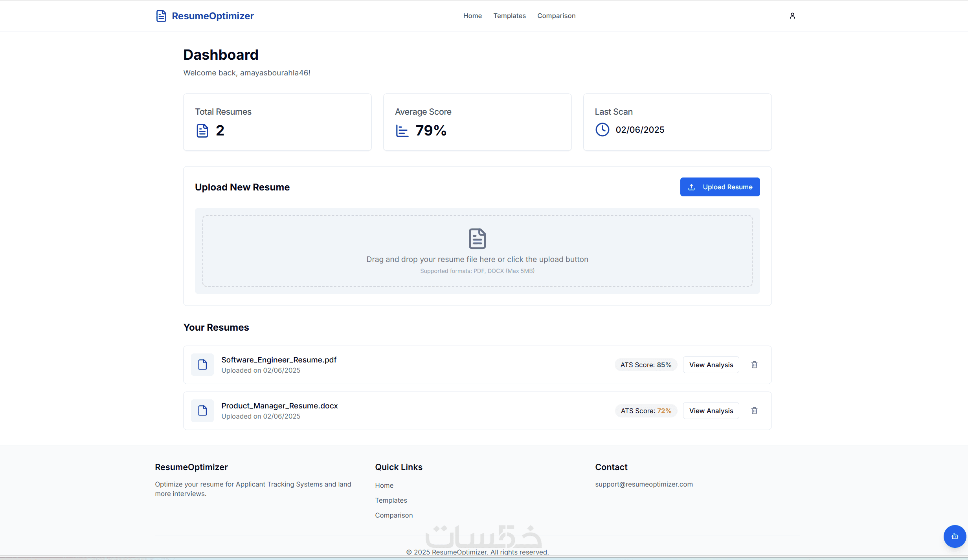Click the document icon in drop zone
Viewport: 968px width, 560px height.
(477, 238)
